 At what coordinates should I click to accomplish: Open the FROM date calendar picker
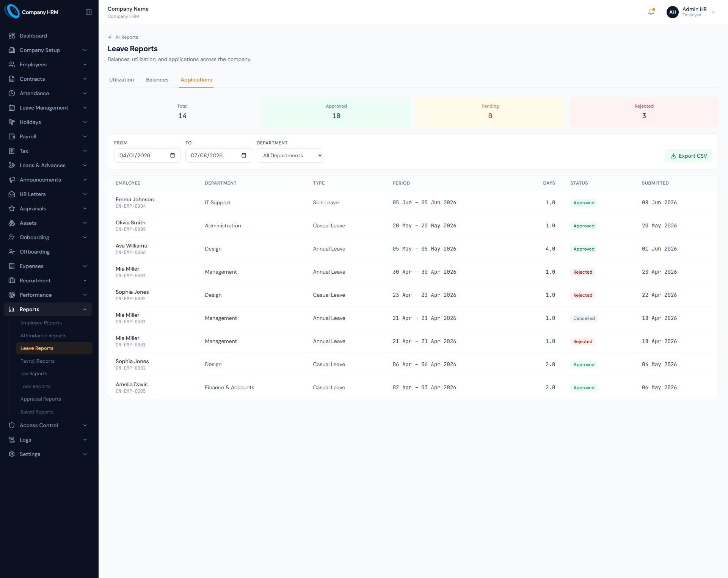point(173,155)
